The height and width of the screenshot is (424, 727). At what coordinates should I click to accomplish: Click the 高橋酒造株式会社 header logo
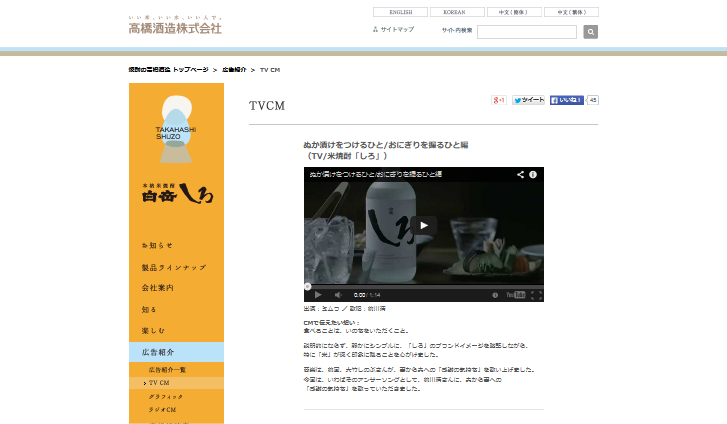tap(175, 25)
